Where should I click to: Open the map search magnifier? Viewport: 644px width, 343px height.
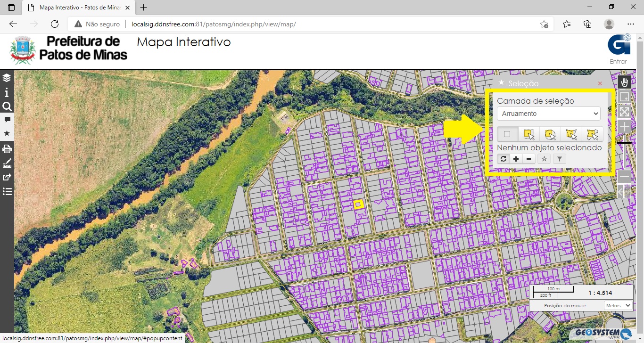pos(7,106)
